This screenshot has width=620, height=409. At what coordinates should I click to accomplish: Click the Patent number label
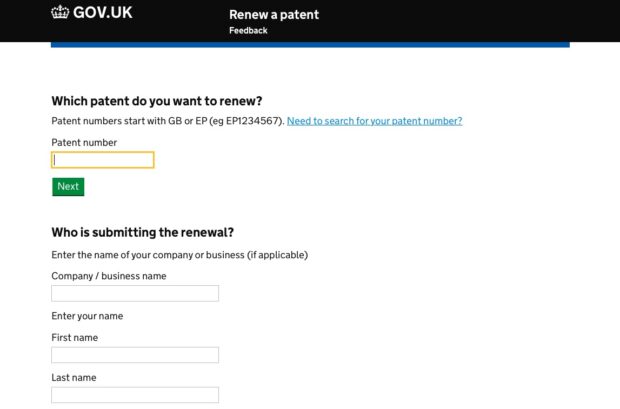click(84, 143)
